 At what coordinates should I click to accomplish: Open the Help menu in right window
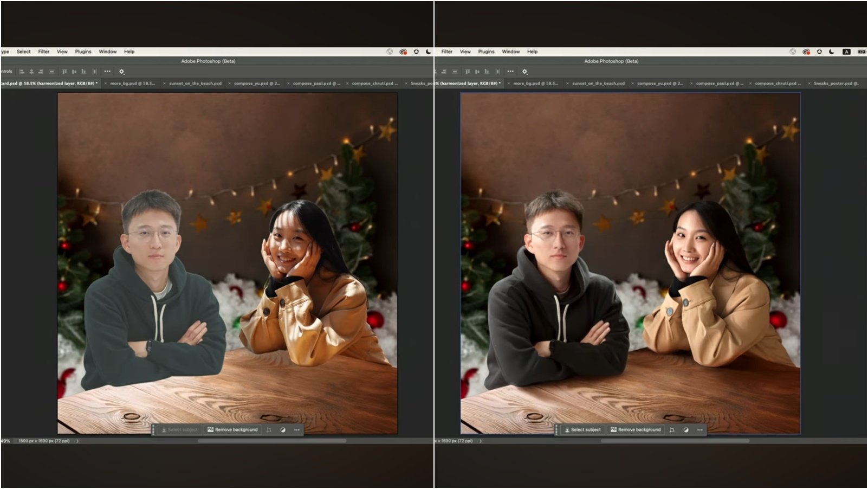point(532,52)
